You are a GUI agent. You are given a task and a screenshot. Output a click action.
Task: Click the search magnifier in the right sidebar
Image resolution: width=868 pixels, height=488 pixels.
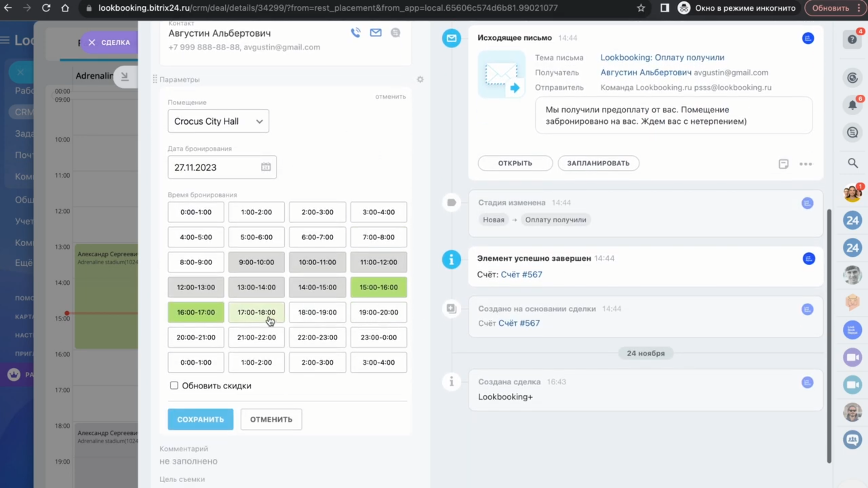853,163
